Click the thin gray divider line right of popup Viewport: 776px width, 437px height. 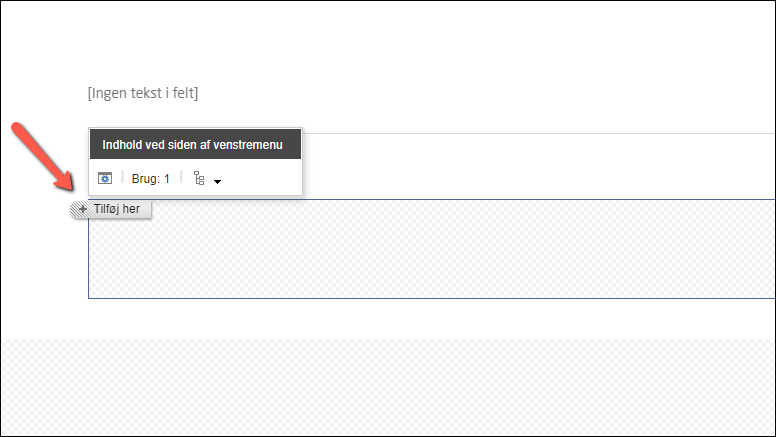pos(538,133)
